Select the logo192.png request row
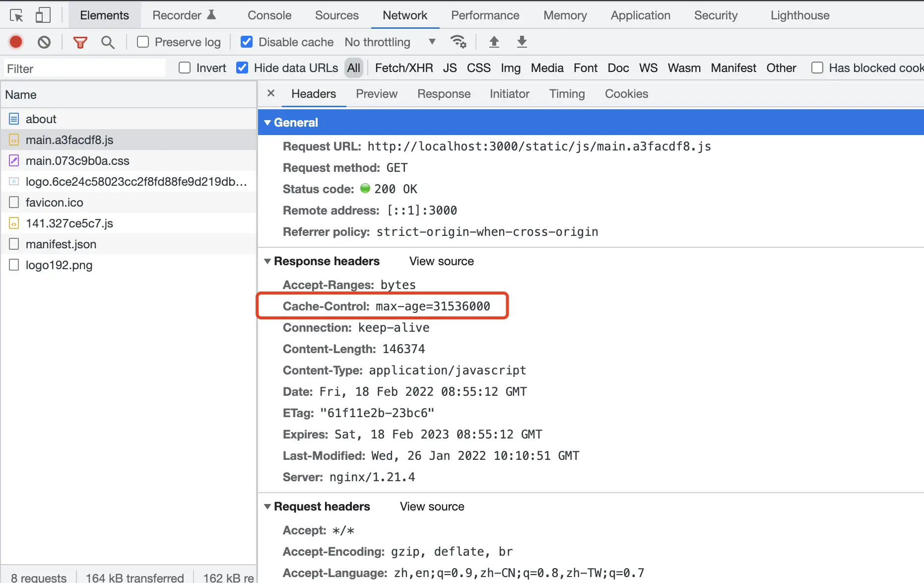This screenshot has width=924, height=583. point(129,265)
